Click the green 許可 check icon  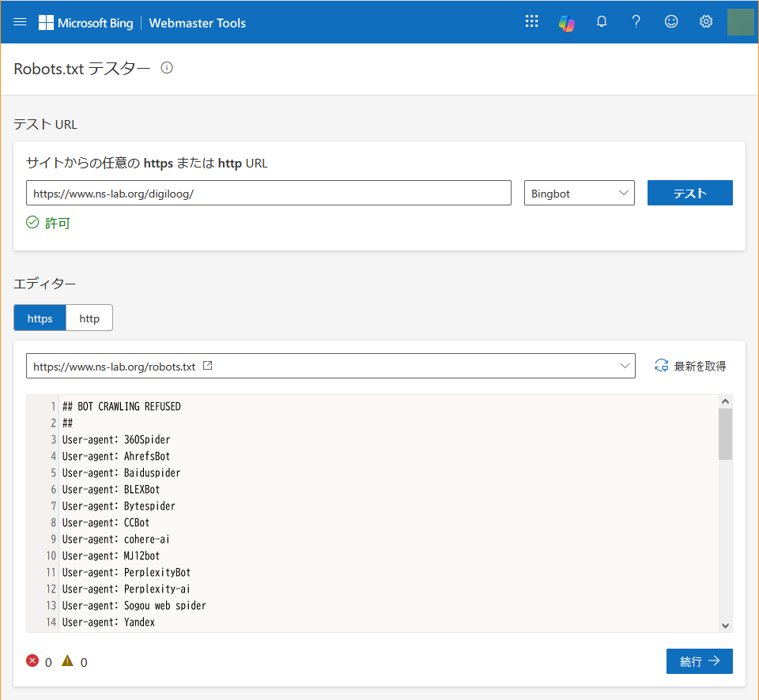[x=32, y=223]
